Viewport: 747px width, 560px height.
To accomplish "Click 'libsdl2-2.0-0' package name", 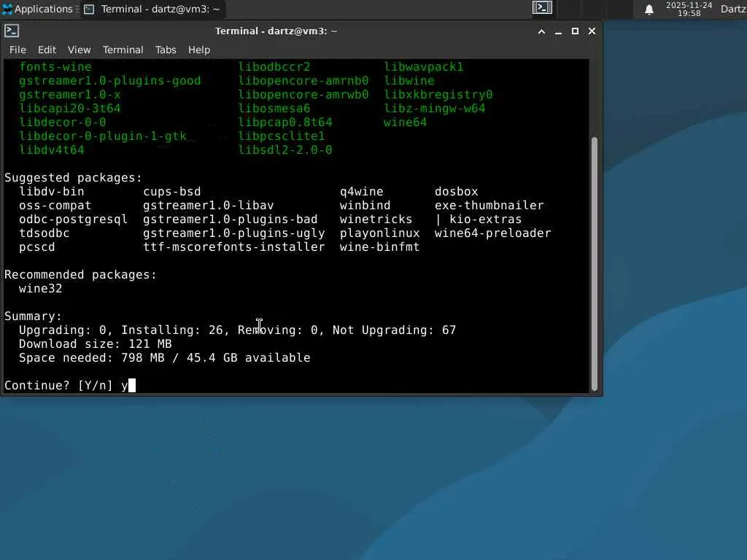I will [285, 150].
